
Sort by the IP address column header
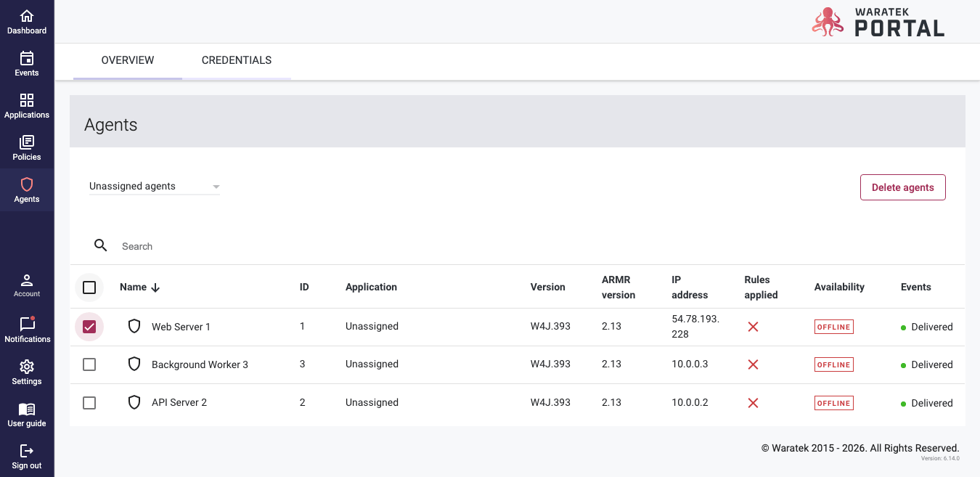click(690, 288)
